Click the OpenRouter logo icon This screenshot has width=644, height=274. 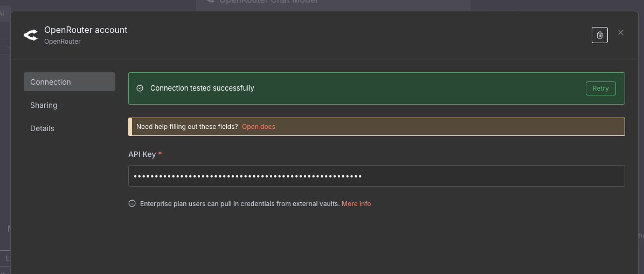pyautogui.click(x=30, y=35)
